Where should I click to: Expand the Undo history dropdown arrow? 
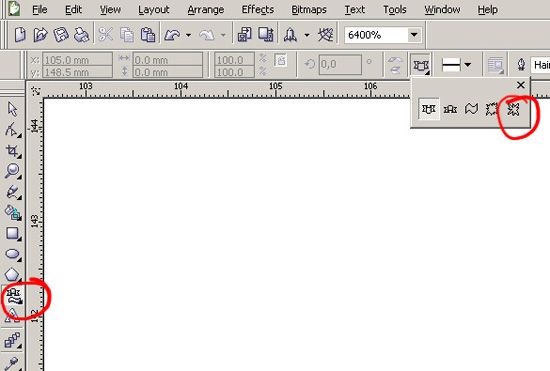click(x=188, y=35)
